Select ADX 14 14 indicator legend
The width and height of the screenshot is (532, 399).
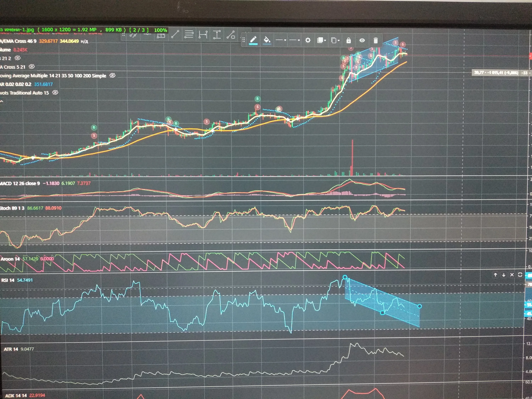click(x=16, y=395)
